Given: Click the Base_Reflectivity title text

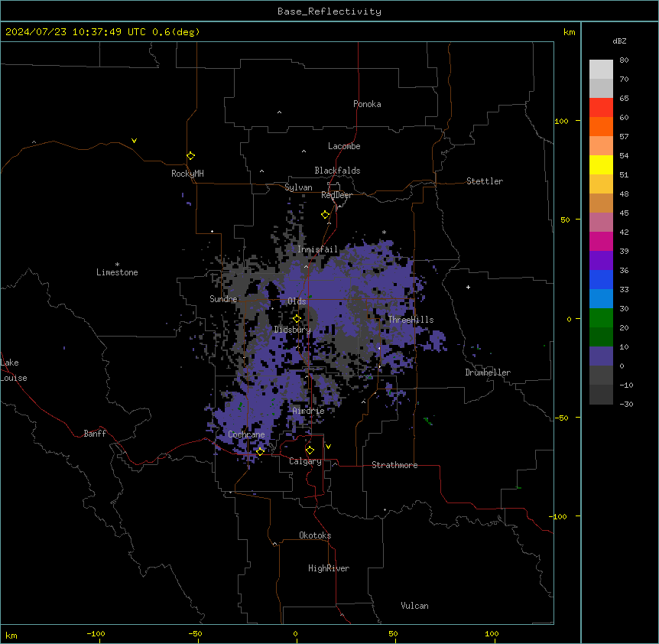Looking at the screenshot, I should click(x=329, y=11).
